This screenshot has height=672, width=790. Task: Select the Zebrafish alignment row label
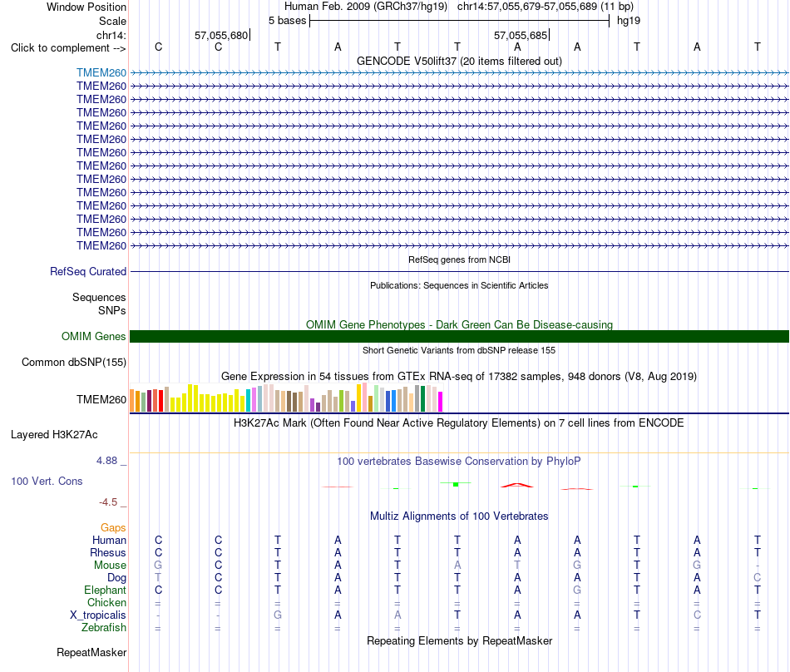pos(104,628)
